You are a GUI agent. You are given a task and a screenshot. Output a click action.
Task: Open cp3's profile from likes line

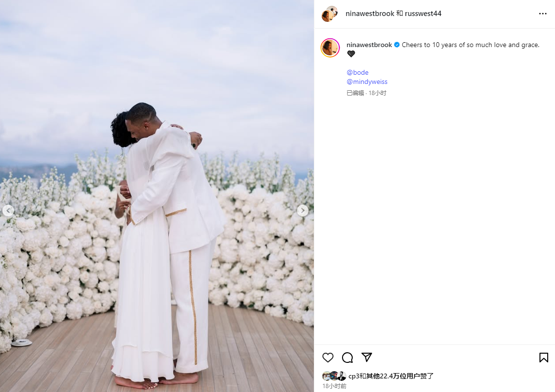coord(354,376)
